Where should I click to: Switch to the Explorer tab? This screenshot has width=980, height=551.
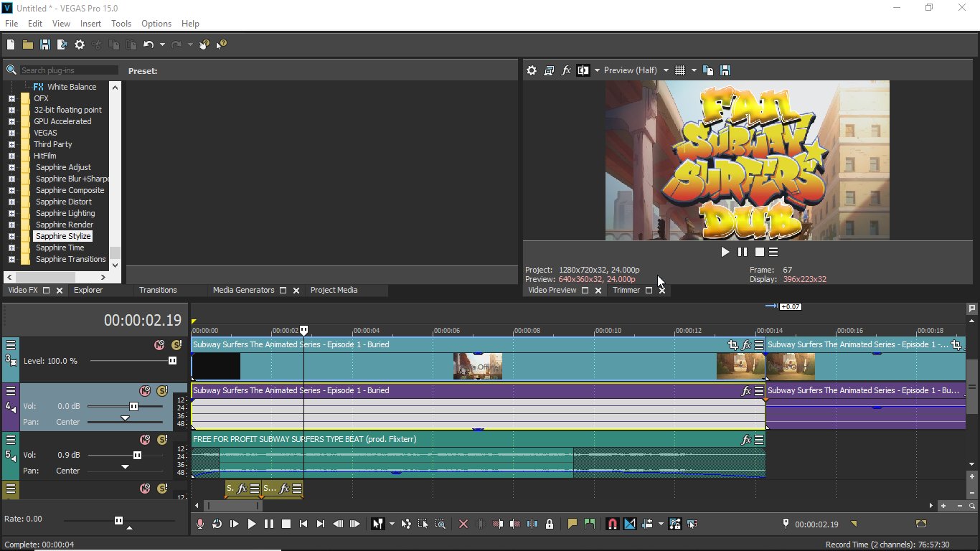coord(88,290)
